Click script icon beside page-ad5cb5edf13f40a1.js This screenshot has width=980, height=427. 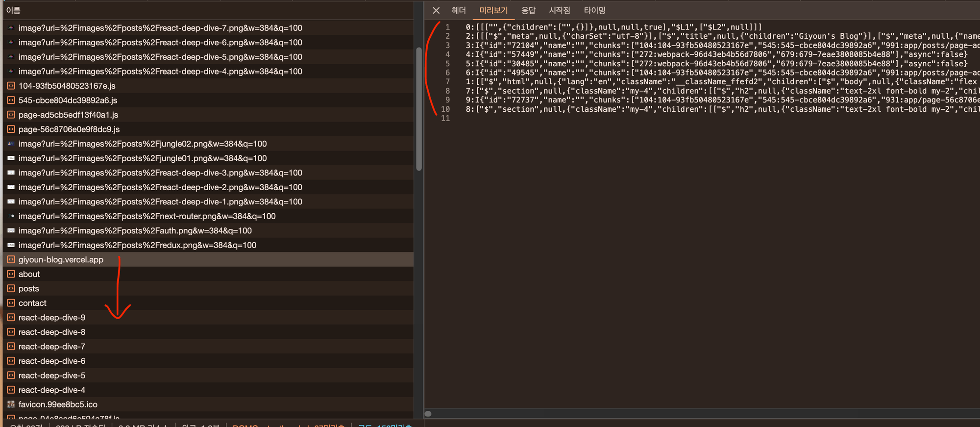tap(11, 115)
